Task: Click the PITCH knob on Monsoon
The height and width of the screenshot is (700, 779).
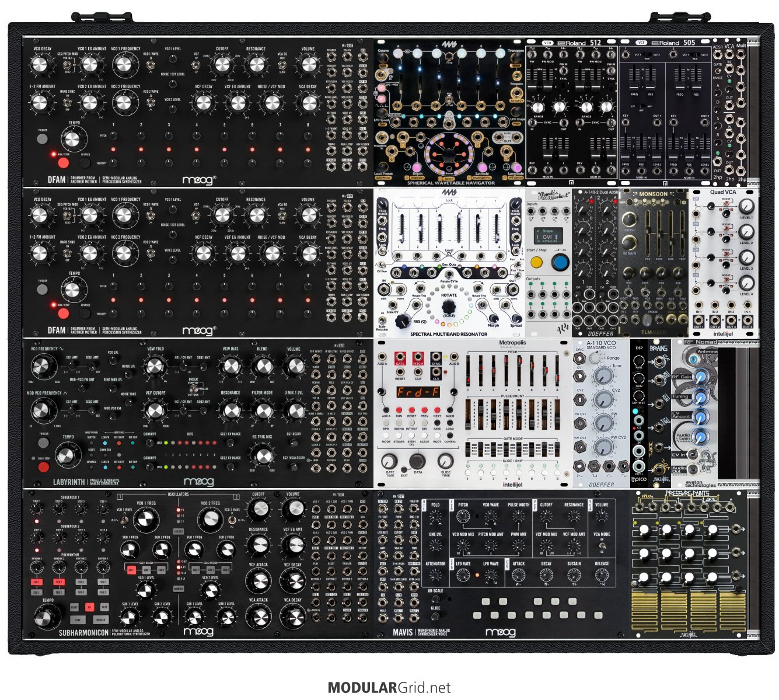Action: click(630, 220)
